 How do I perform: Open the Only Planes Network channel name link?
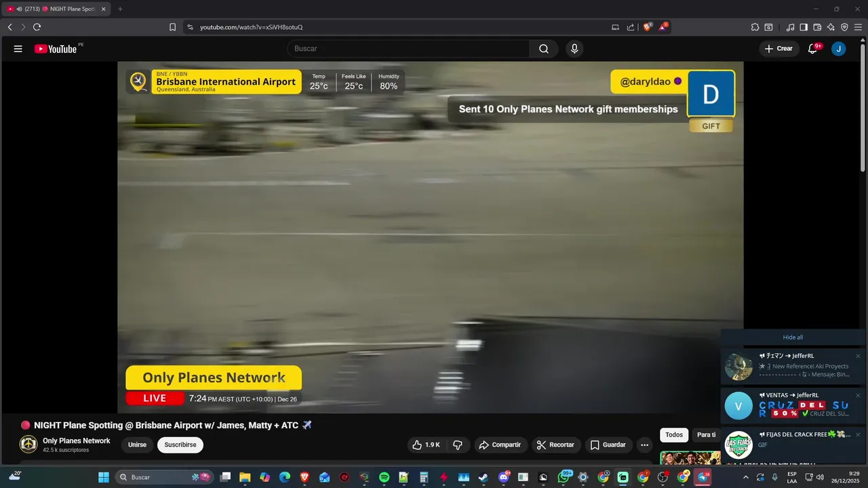point(77,441)
